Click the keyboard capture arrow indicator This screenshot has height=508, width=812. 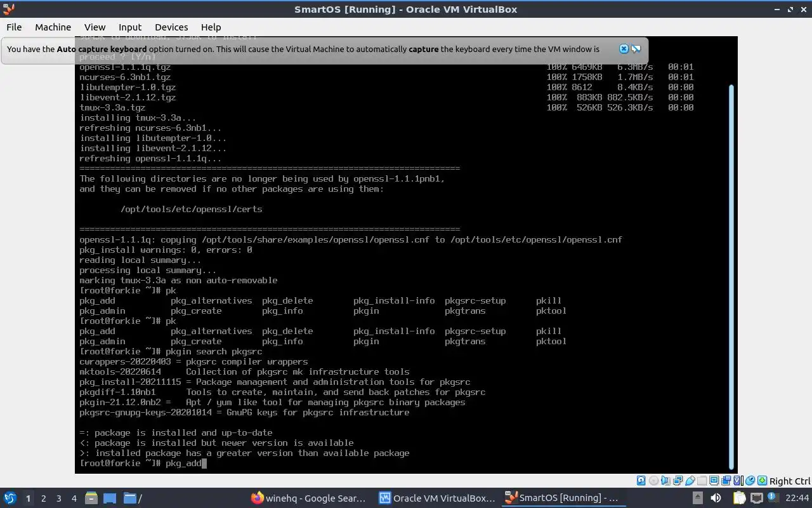click(x=763, y=481)
